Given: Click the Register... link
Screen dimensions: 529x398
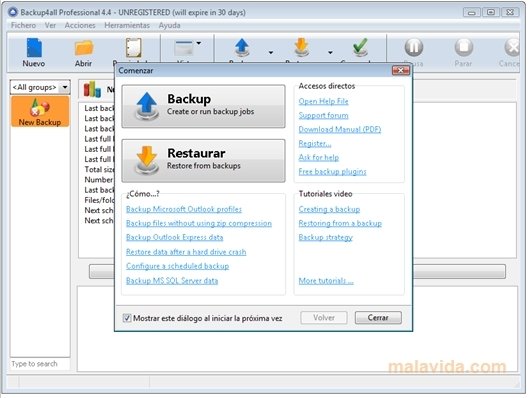Looking at the screenshot, I should (315, 144).
